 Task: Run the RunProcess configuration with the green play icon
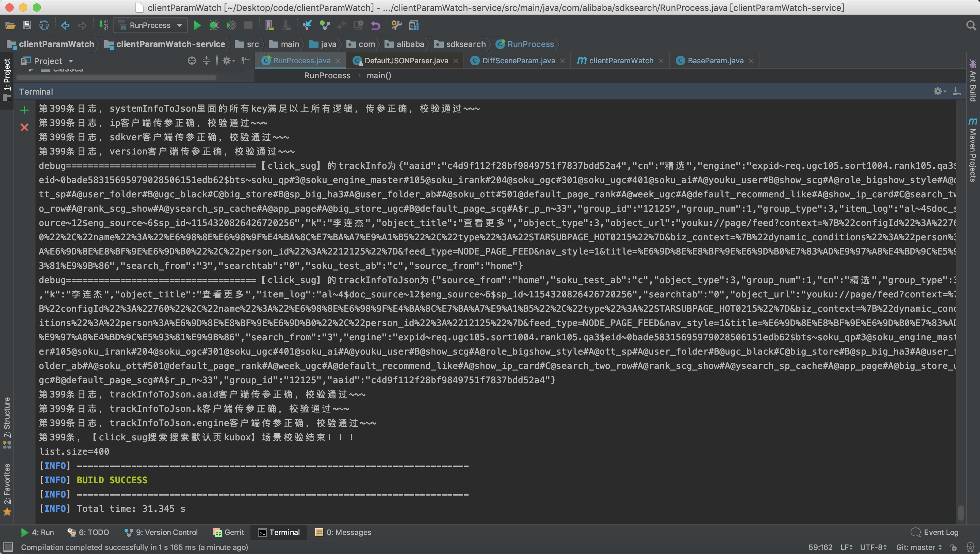[x=197, y=26]
